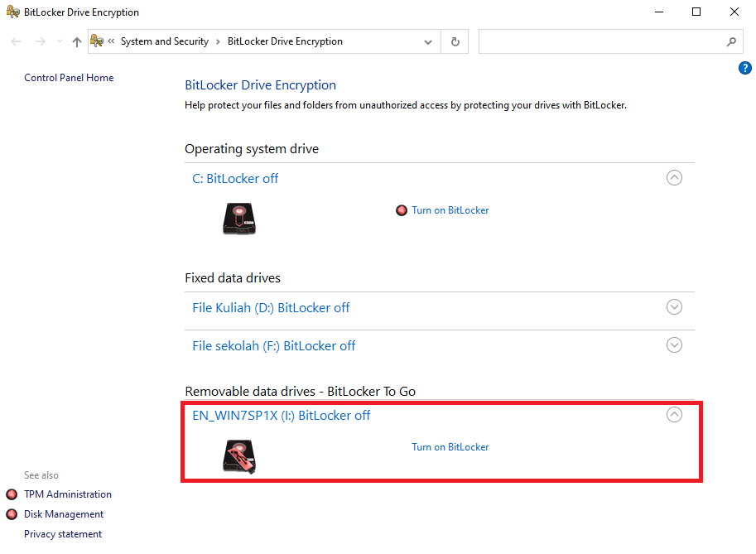Collapse the EN_WIN7SP1X (I:) drive section
Viewport: 756px width, 554px height.
[674, 414]
